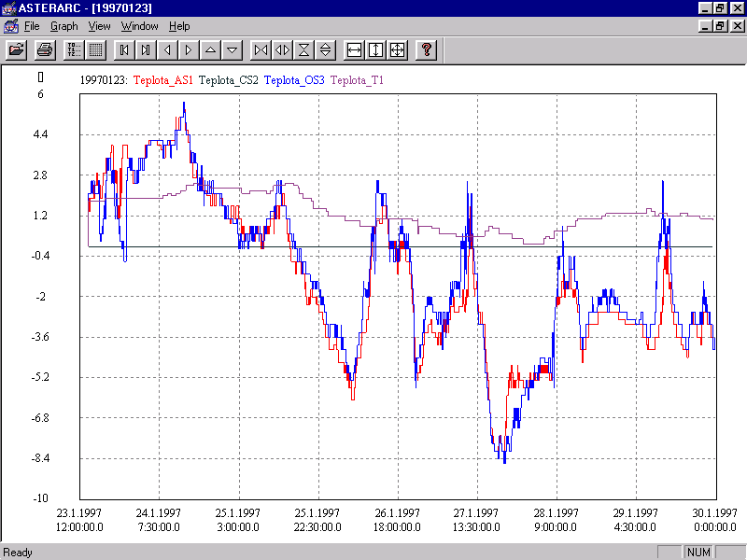Compress the time axis horizontally
747x560 pixels.
click(261, 49)
